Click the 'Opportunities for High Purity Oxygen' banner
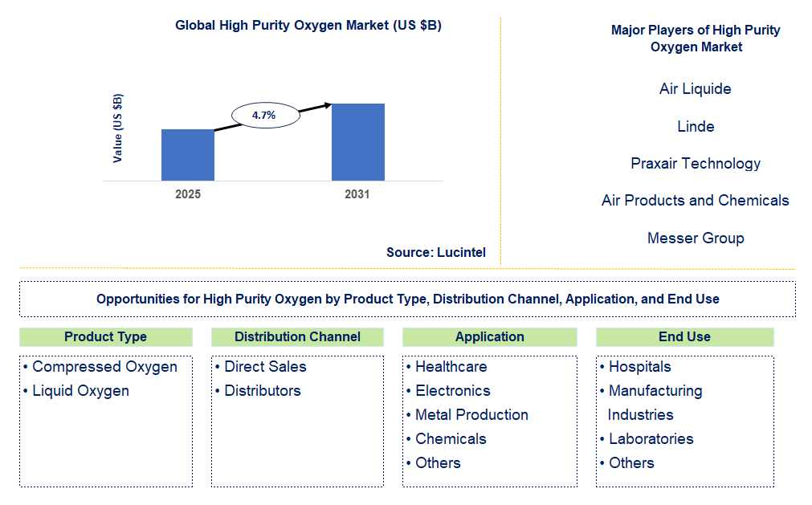Screen dimensions: 812x505 click(x=407, y=299)
